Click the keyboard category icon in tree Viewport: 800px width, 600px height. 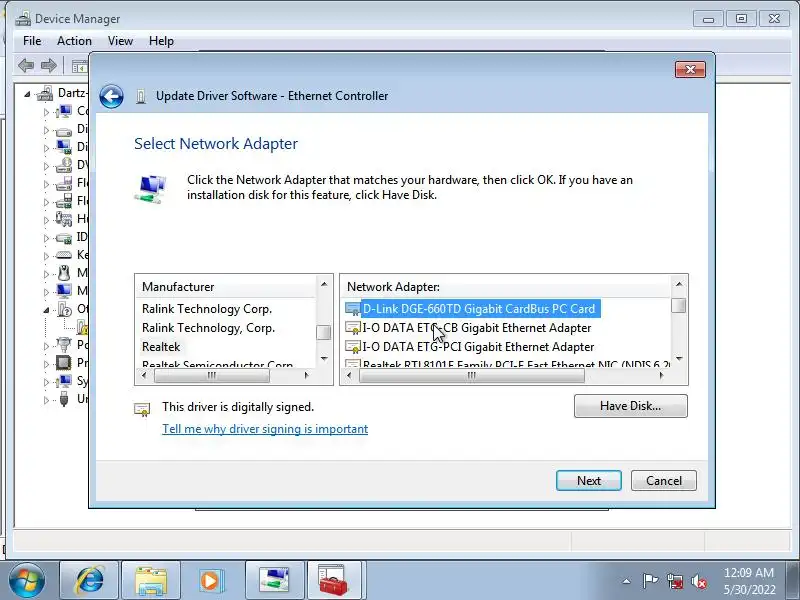pos(64,255)
